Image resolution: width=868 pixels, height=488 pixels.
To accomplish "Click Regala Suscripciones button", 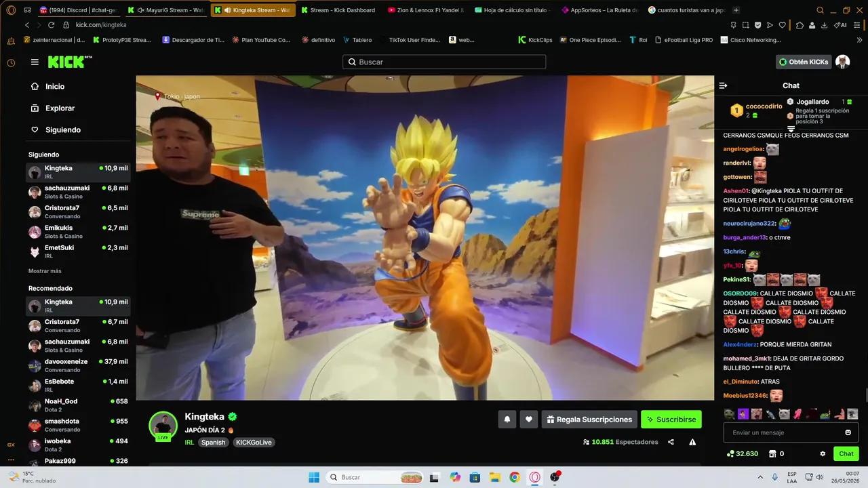I will point(589,420).
